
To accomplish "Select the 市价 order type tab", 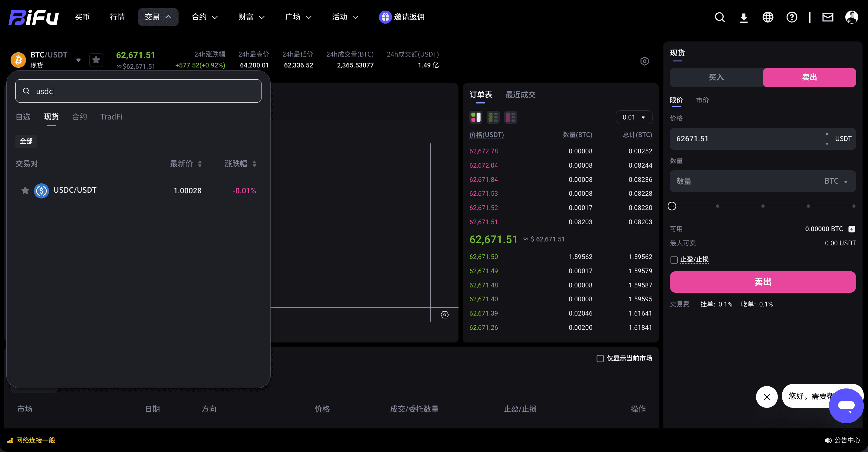I will point(702,100).
